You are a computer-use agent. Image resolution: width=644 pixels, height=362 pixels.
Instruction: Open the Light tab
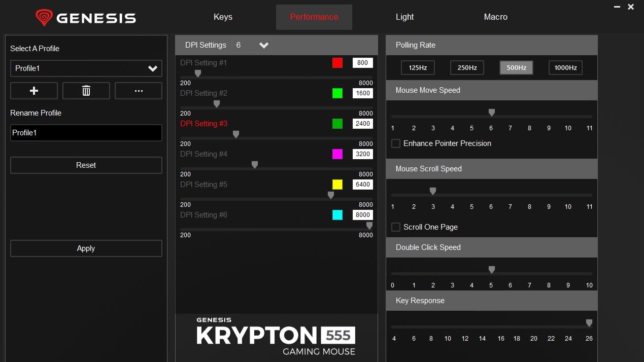pos(404,17)
